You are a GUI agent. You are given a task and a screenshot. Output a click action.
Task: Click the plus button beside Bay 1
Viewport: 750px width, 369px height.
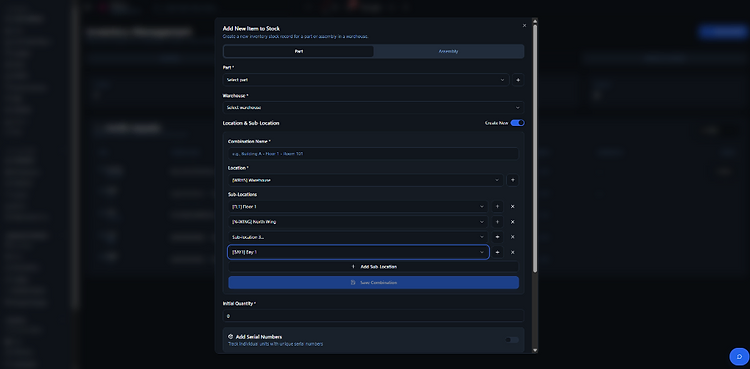pos(497,252)
